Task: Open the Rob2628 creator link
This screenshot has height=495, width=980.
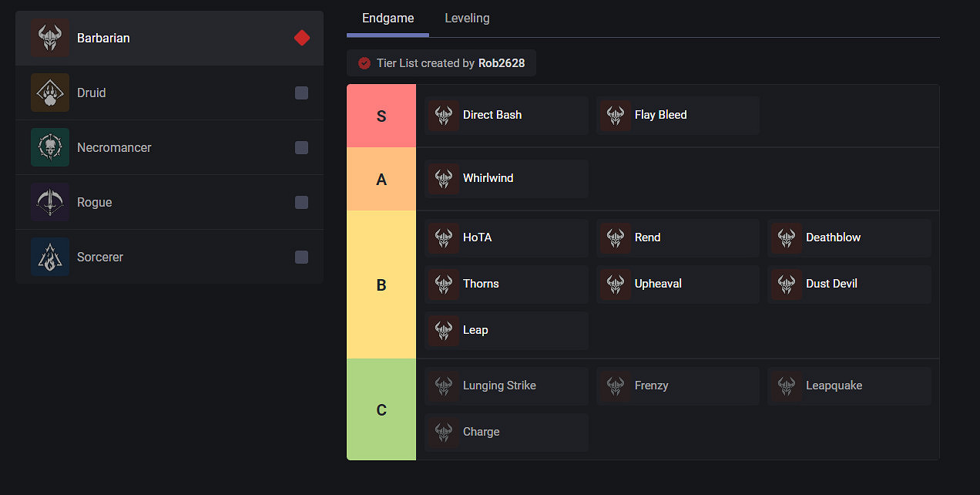Action: tap(501, 63)
